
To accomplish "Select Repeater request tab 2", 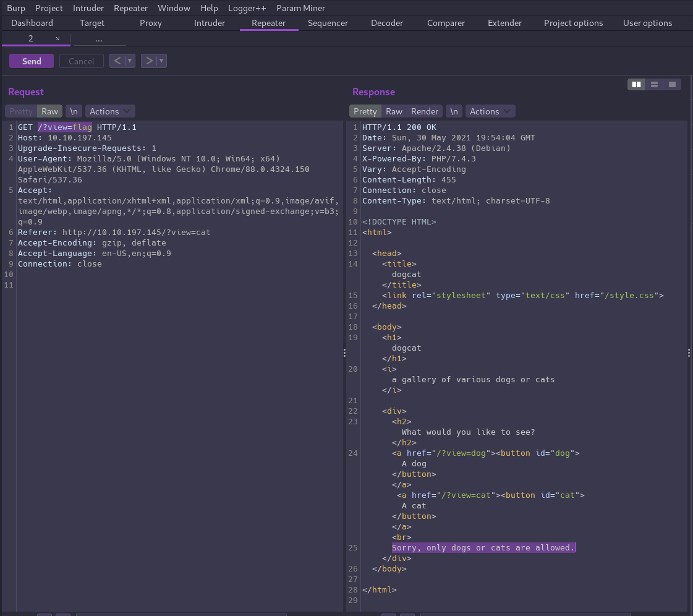I will click(30, 38).
